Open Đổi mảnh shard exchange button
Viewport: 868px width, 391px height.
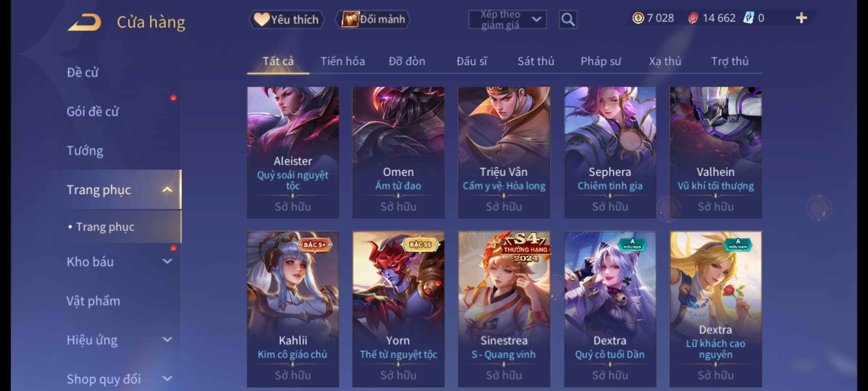373,20
